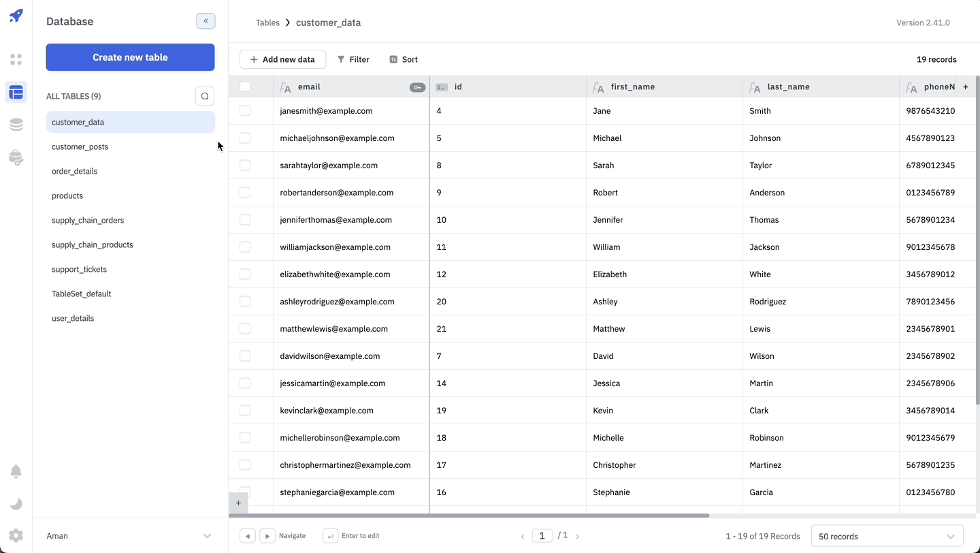Check the row for janesmith@example.com
Viewport: 980px width, 553px height.
245,111
